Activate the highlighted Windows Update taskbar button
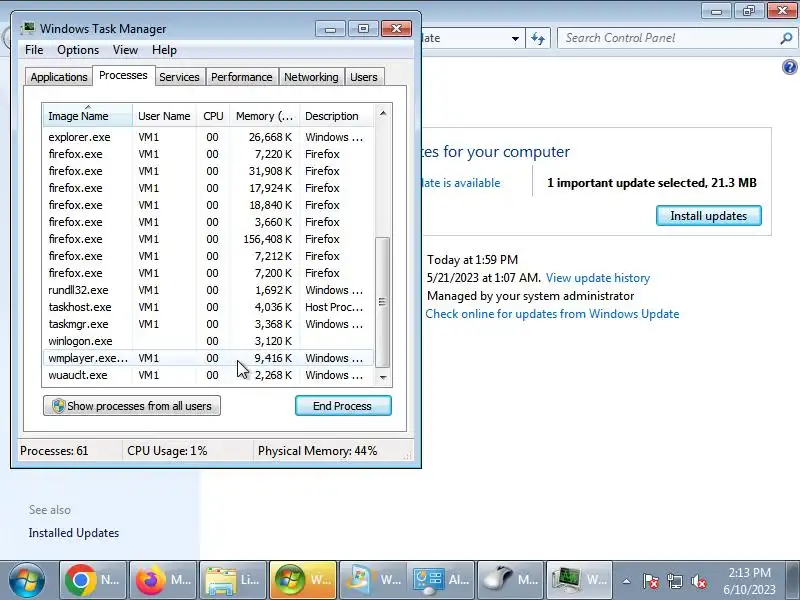The width and height of the screenshot is (800, 600). pyautogui.click(x=303, y=580)
